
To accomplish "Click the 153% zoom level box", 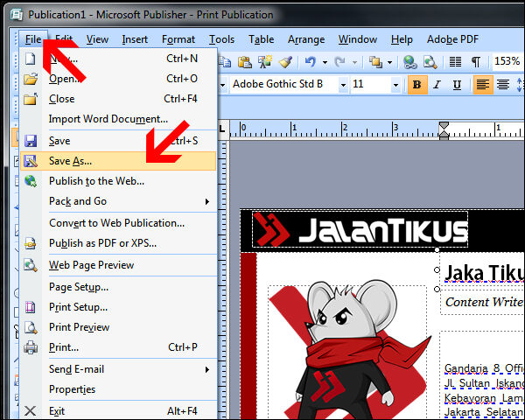I will click(507, 61).
